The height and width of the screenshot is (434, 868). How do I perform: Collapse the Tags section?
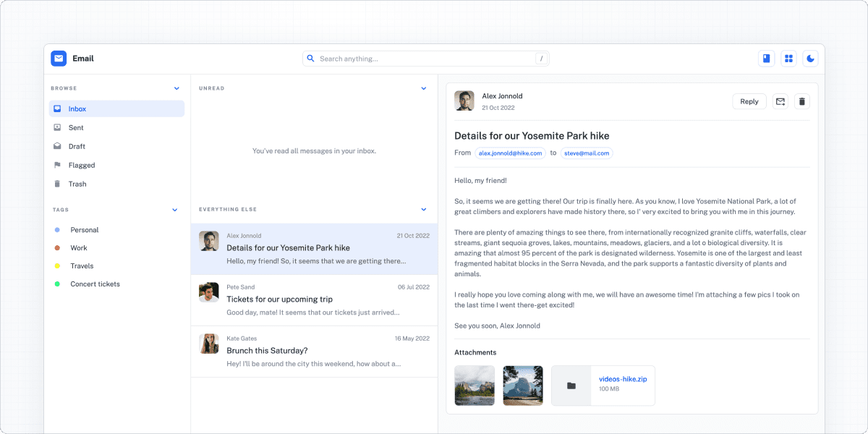coord(174,209)
